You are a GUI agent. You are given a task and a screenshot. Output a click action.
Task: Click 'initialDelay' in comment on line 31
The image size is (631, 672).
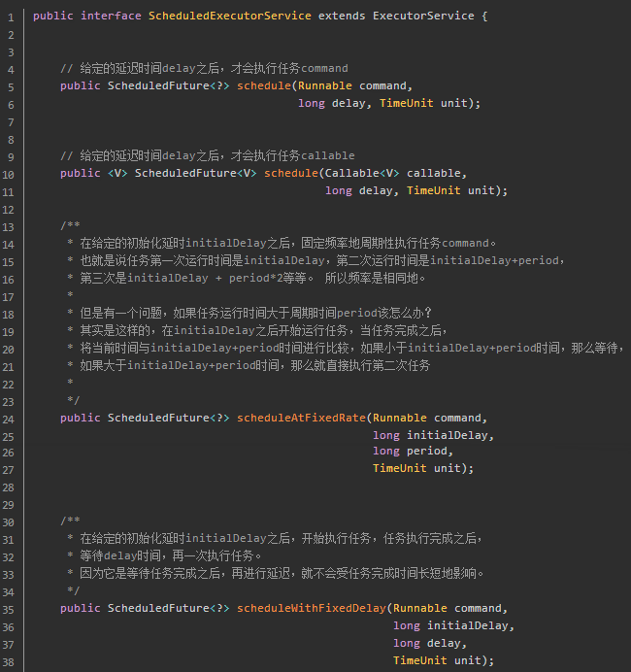(x=226, y=538)
